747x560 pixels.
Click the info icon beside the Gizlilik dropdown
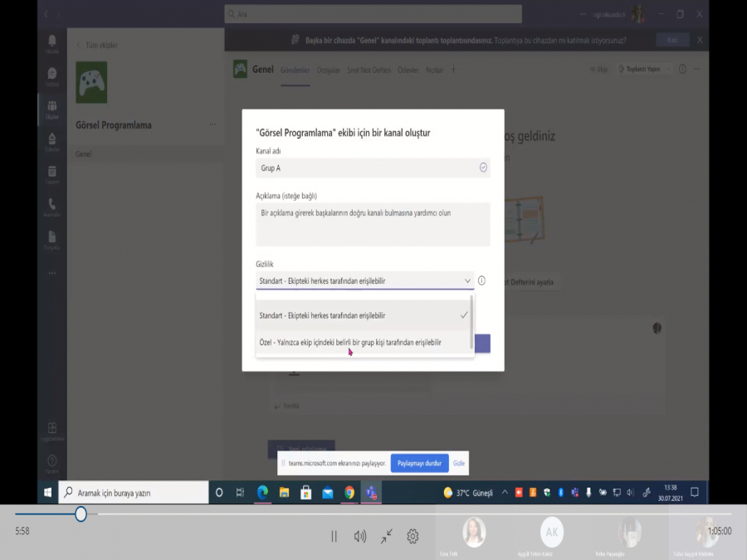(481, 280)
